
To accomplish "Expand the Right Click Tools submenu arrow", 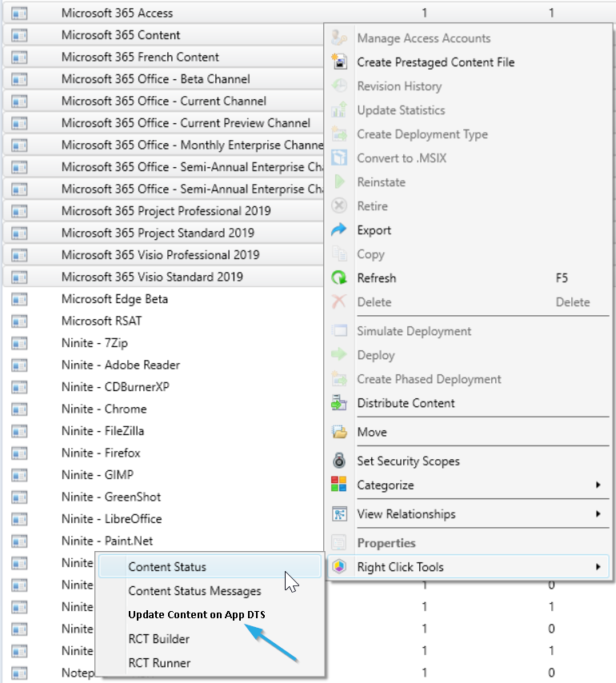I will (x=598, y=567).
